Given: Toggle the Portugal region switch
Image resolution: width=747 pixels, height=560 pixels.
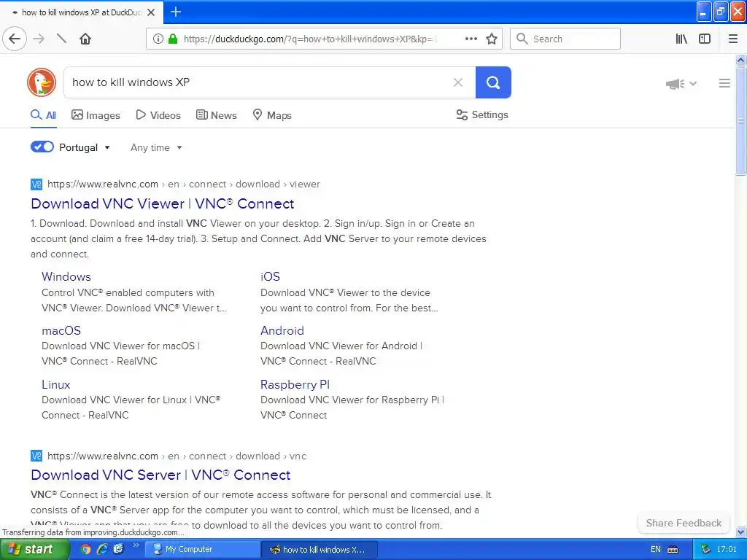Looking at the screenshot, I should pos(42,147).
